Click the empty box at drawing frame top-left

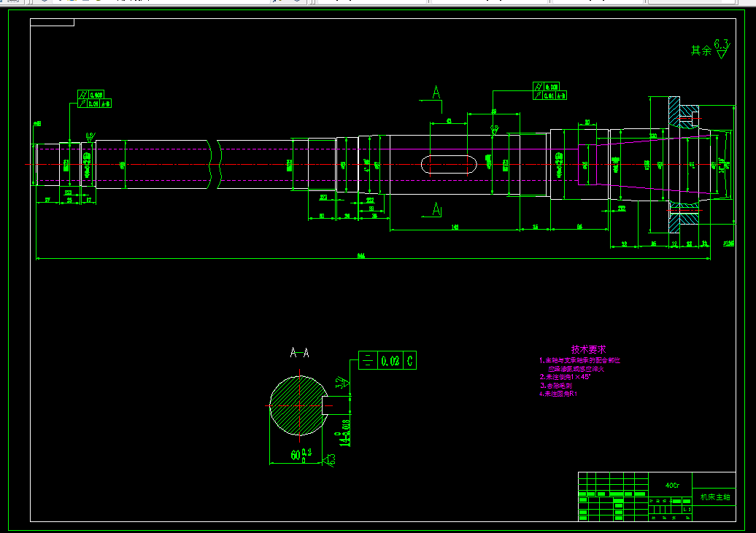click(52, 22)
